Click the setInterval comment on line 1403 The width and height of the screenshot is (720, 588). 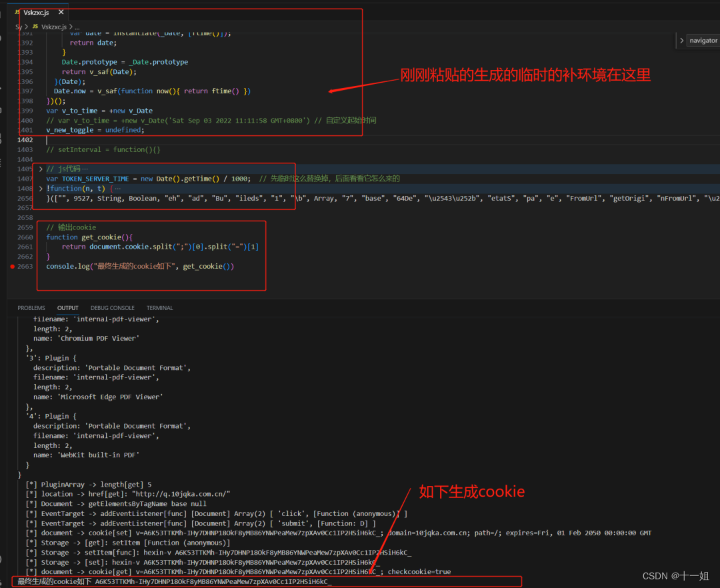click(x=103, y=149)
